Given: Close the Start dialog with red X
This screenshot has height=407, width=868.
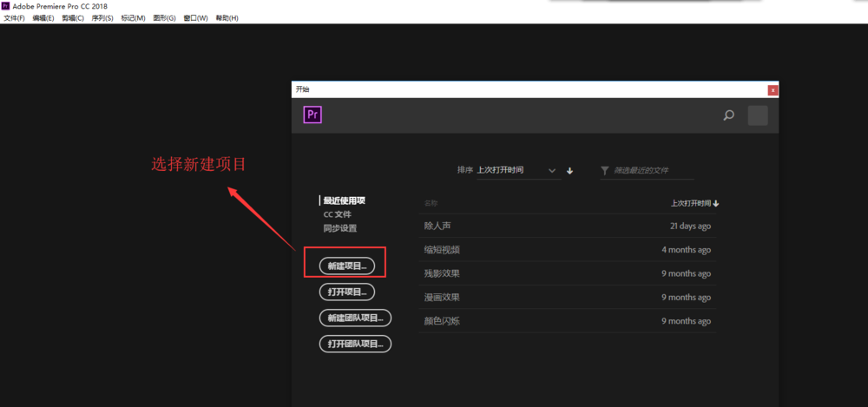Looking at the screenshot, I should click(773, 89).
